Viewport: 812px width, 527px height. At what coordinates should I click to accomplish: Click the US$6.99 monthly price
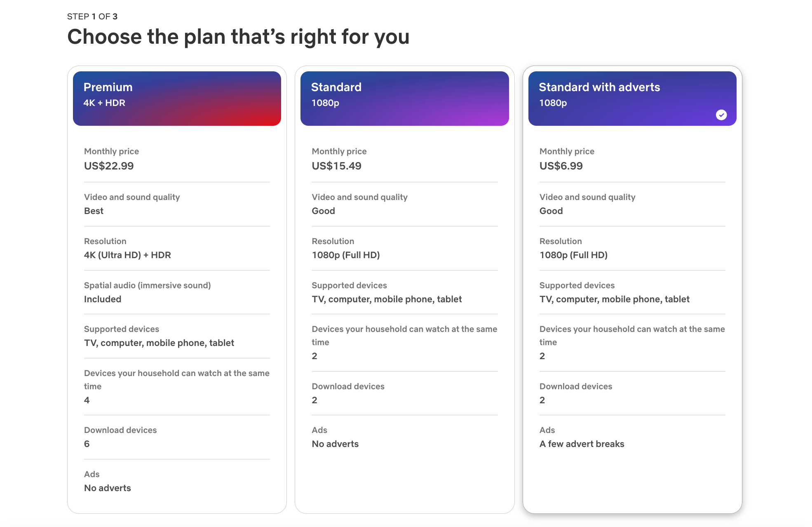(x=561, y=166)
